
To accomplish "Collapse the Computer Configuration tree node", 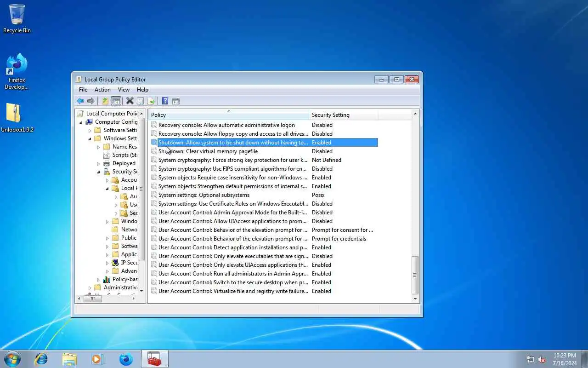I will point(81,122).
